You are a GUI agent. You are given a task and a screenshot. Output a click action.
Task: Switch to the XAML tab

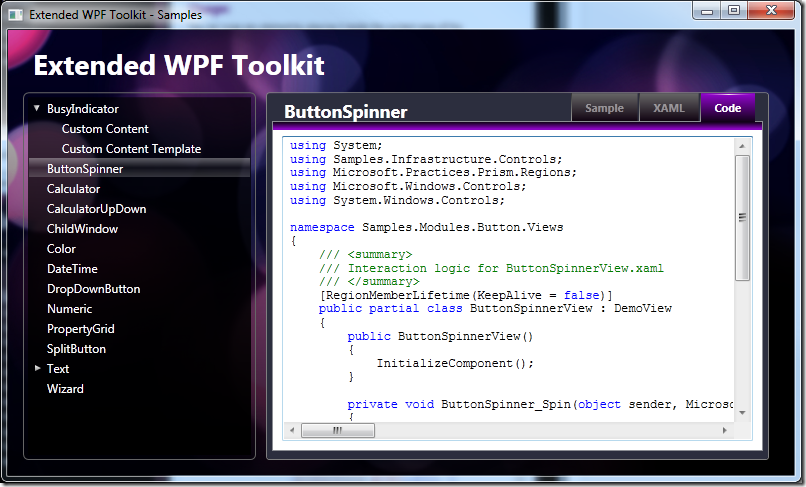point(669,108)
